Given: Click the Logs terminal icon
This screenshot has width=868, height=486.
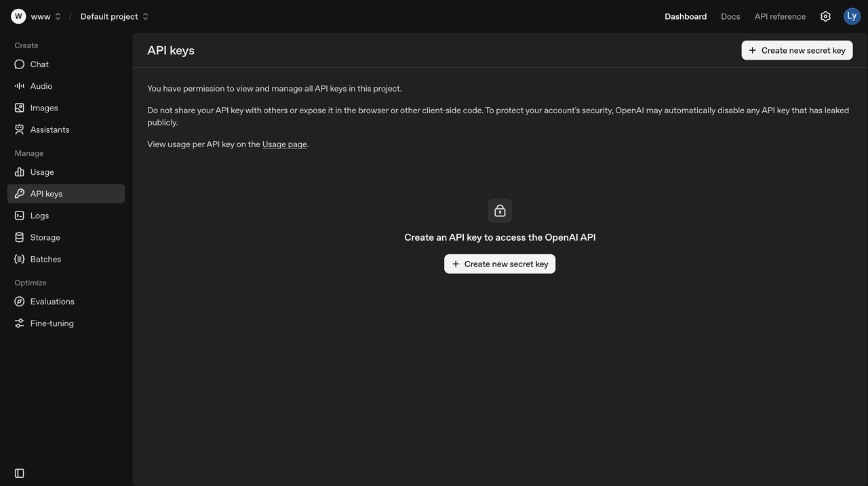Looking at the screenshot, I should click(20, 216).
